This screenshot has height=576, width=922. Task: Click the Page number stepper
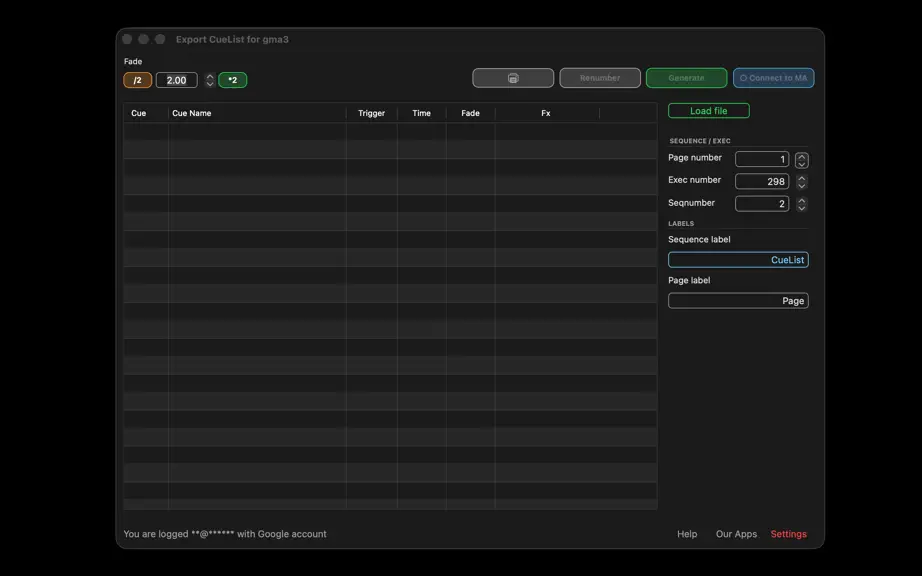click(x=801, y=160)
